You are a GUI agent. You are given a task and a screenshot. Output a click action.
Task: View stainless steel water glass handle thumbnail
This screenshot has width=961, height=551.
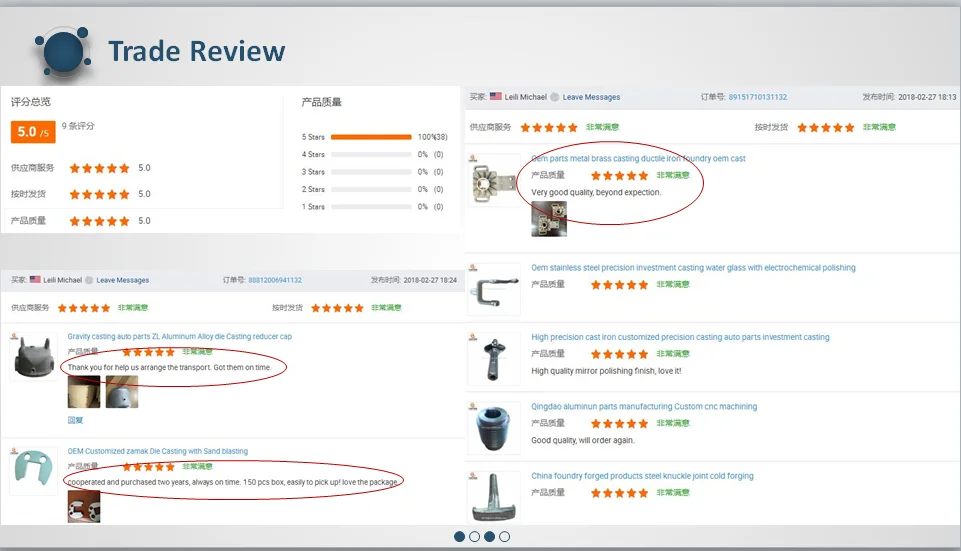point(494,289)
